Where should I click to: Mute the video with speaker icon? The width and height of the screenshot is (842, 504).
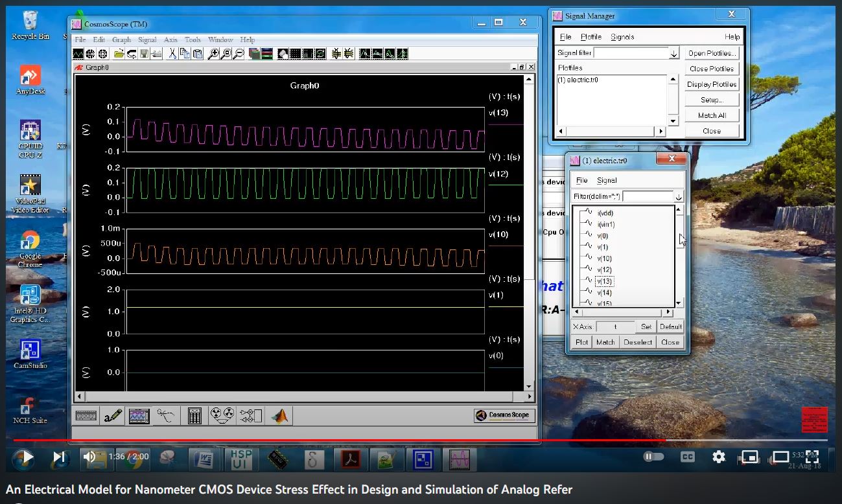click(89, 457)
